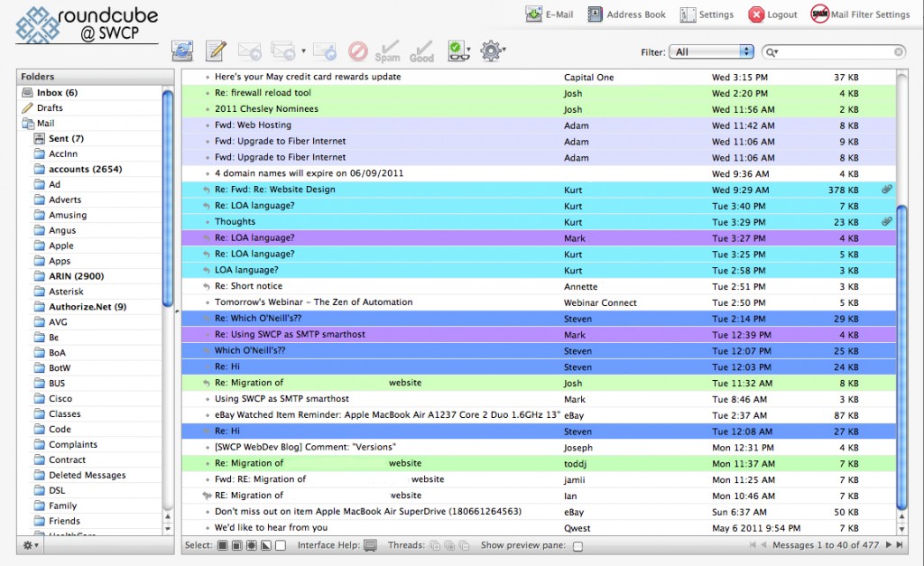Screen dimensions: 924x566
Task: Click the select none messages box
Action: 281,545
